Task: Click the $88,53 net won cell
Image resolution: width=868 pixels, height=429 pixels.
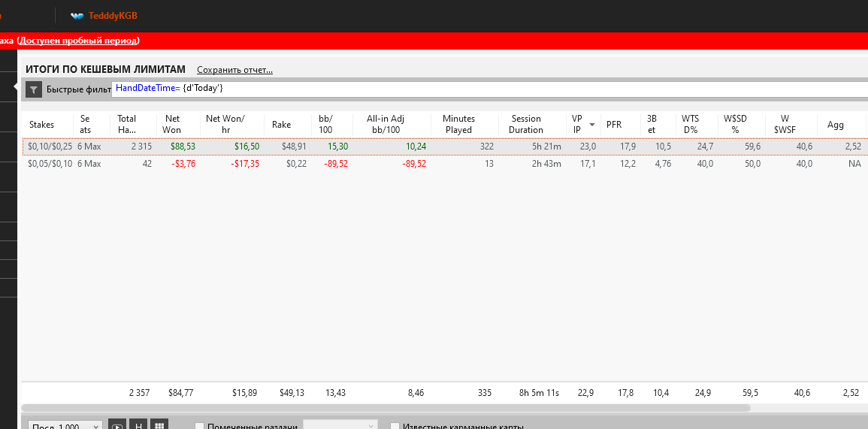Action: (183, 147)
